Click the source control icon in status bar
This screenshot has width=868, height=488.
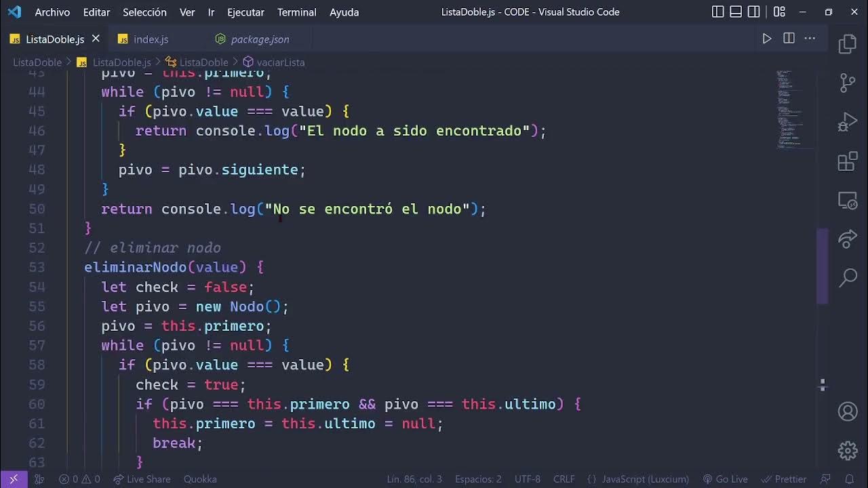point(39,479)
